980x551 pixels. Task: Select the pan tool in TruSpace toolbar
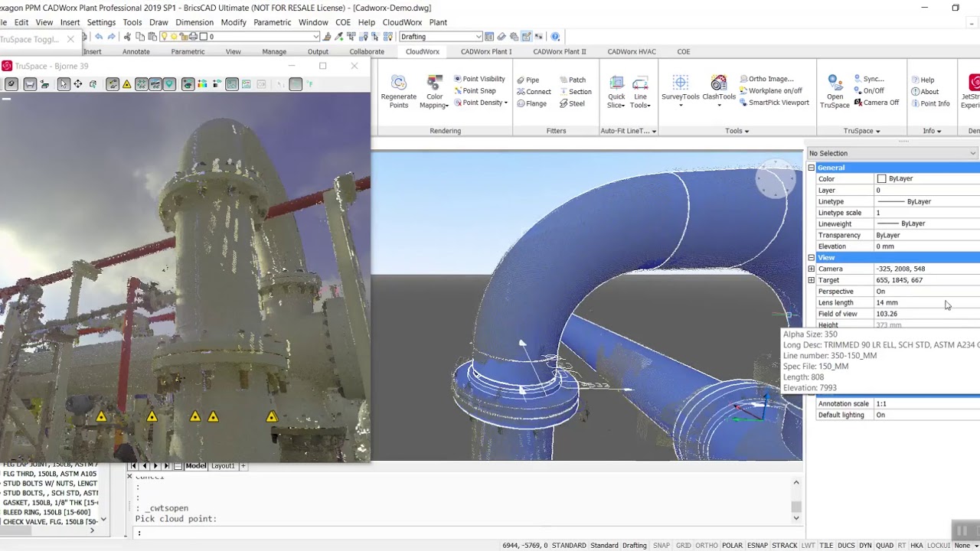pos(78,84)
